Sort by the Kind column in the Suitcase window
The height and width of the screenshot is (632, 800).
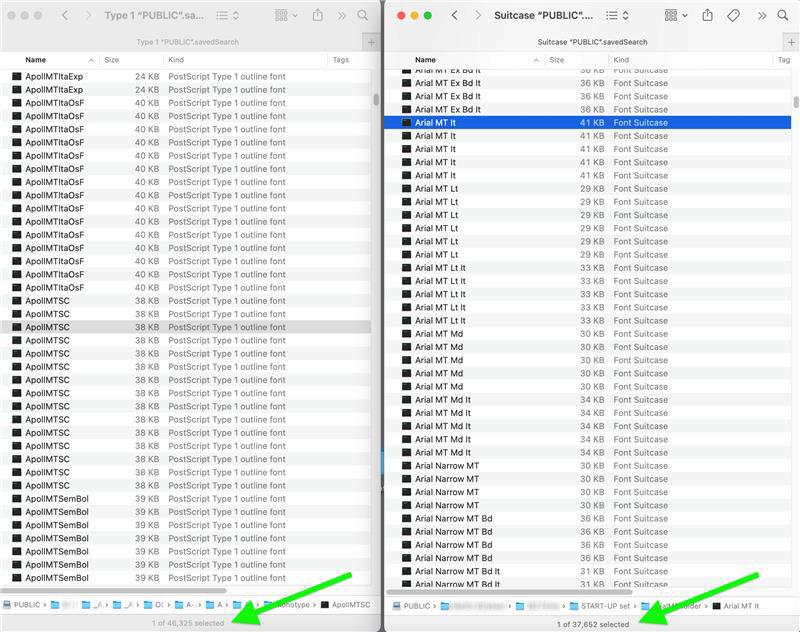[621, 60]
